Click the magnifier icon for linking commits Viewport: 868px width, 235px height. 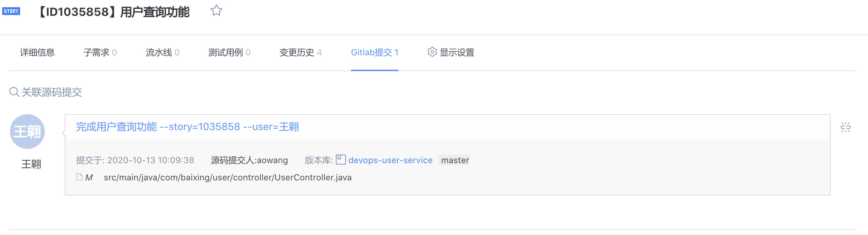[x=14, y=92]
